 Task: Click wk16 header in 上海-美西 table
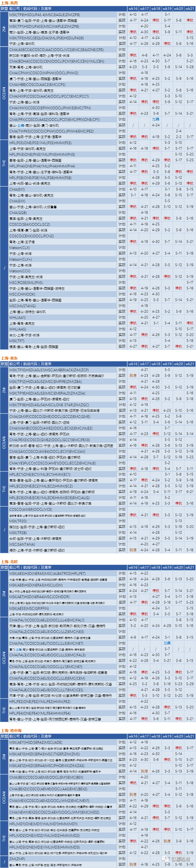pyautogui.click(x=133, y=9)
